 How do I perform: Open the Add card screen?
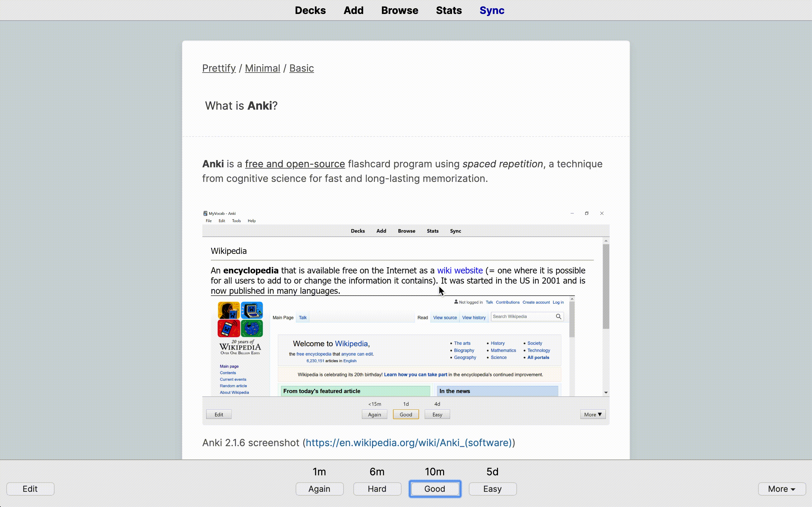click(x=353, y=10)
